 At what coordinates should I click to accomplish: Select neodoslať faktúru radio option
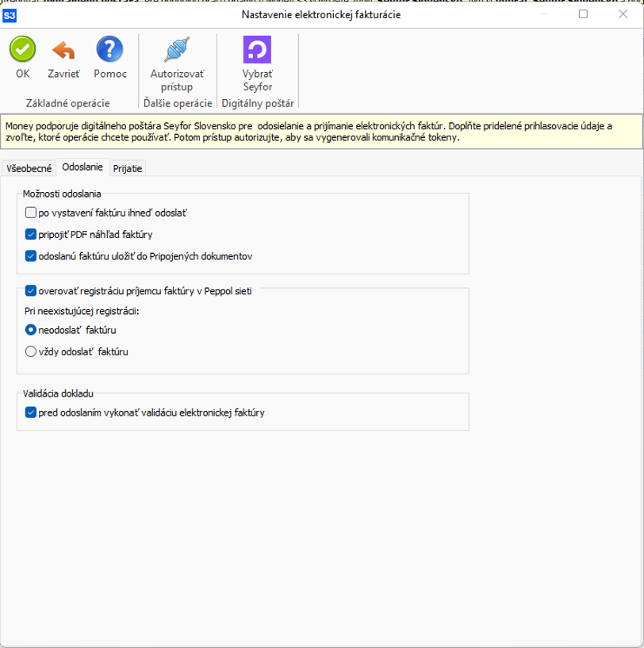(x=31, y=330)
